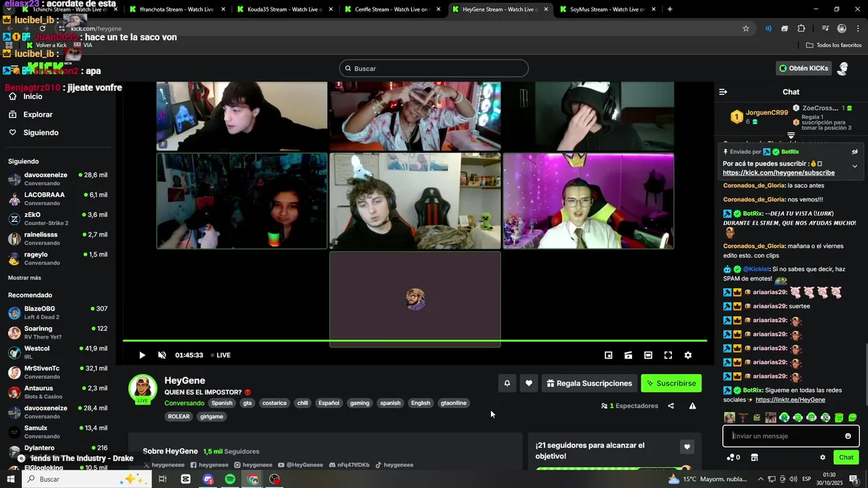Open browser extensions puzzle icon
This screenshot has width=868, height=488.
(802, 28)
